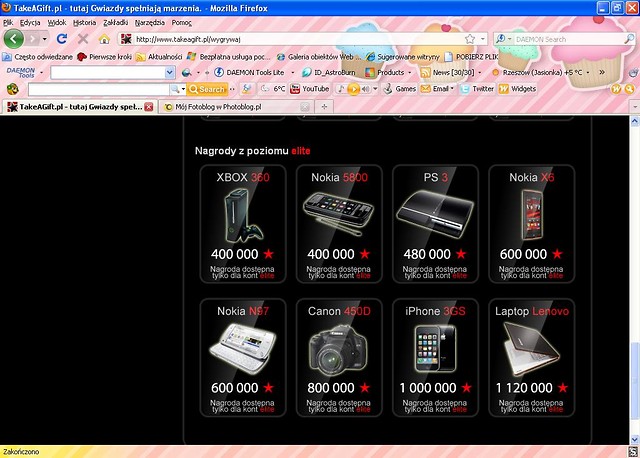The width and height of the screenshot is (640, 458).
Task: Open the Narzędzia menu
Action: pyautogui.click(x=150, y=23)
